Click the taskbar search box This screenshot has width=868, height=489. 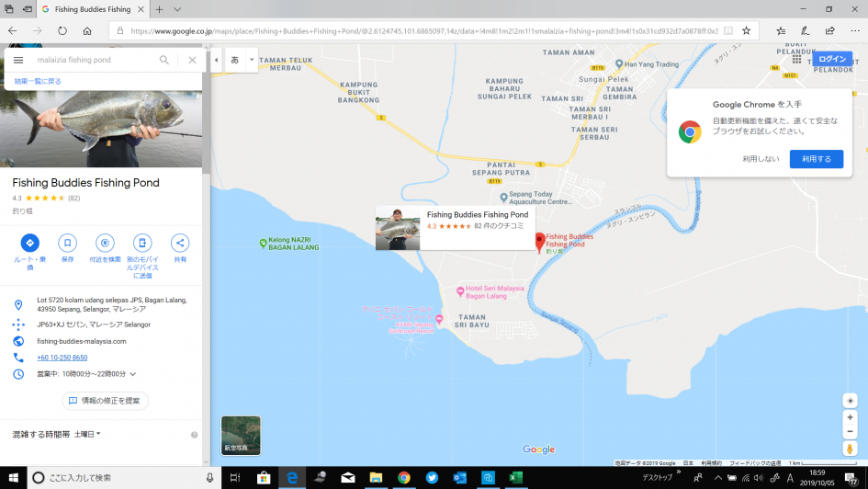tap(124, 477)
